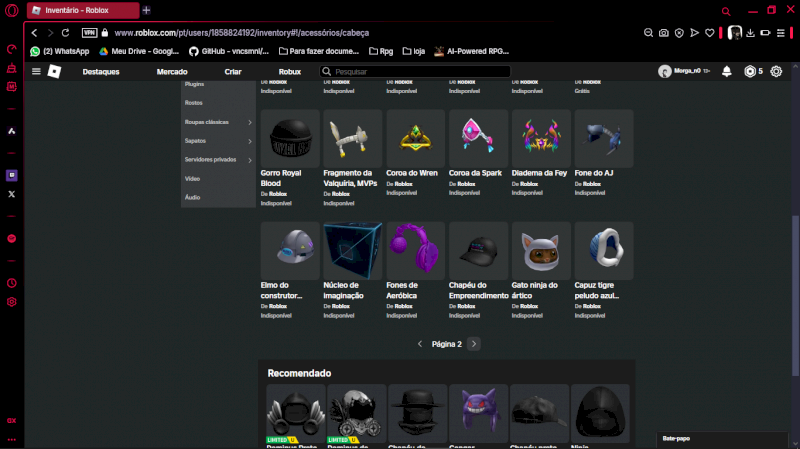The height and width of the screenshot is (449, 800).
Task: Open Twitch in the Opera sidebar
Action: tap(12, 175)
